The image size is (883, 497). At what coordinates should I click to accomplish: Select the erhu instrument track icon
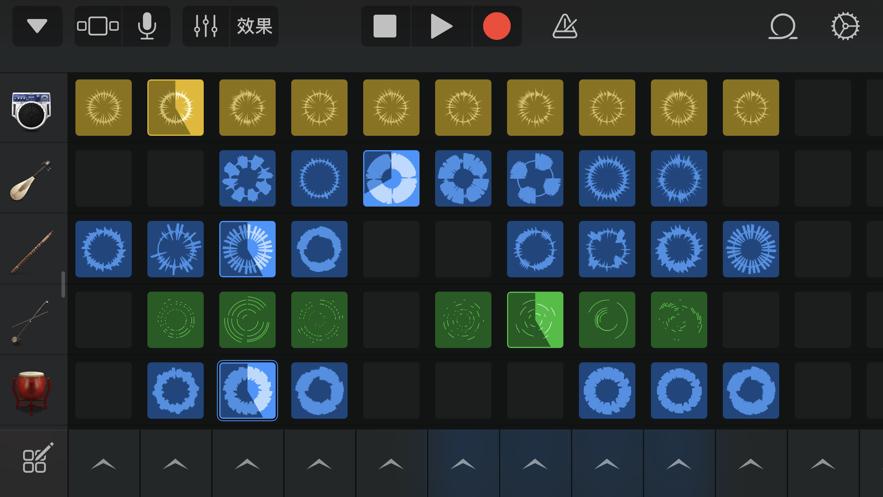tap(32, 321)
